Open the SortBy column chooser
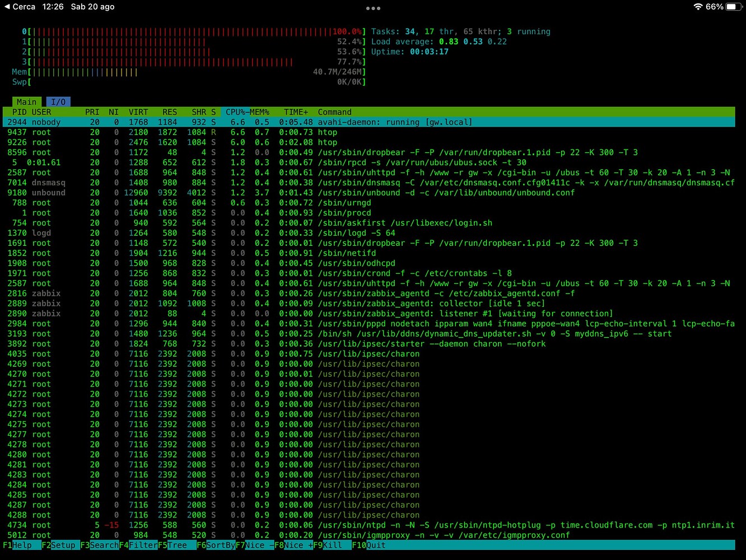Viewport: 746px width, 560px height. click(216, 545)
